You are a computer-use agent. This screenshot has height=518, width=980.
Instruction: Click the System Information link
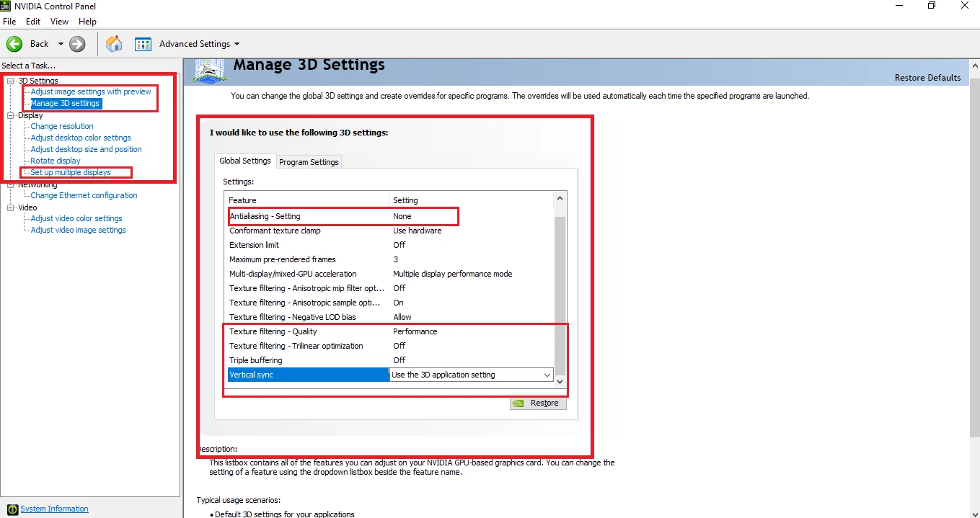coord(54,509)
